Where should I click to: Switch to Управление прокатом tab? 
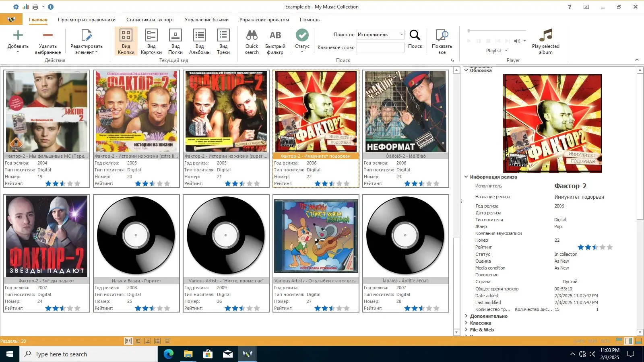point(264,20)
